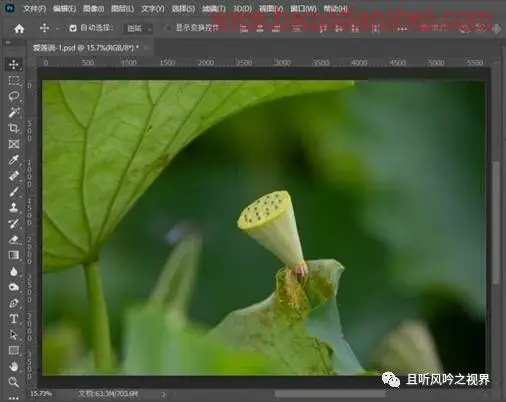Select the Horizontal Type tool
The height and width of the screenshot is (402, 506).
[x=14, y=319]
